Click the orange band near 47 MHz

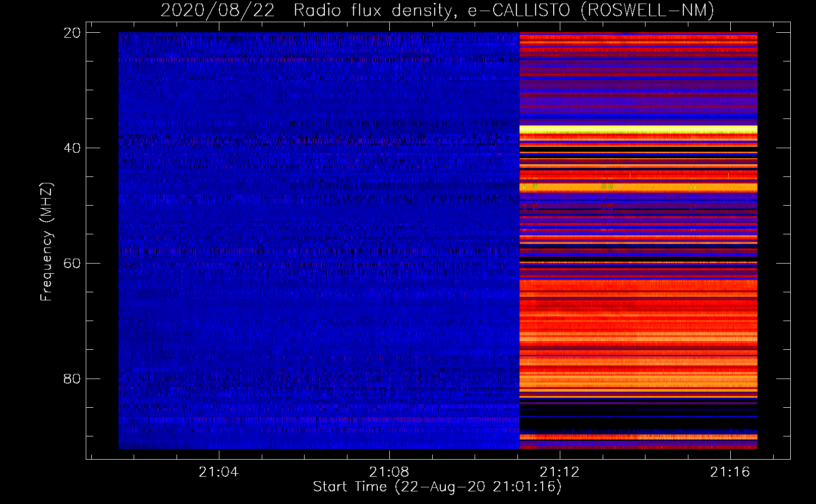coord(638,187)
